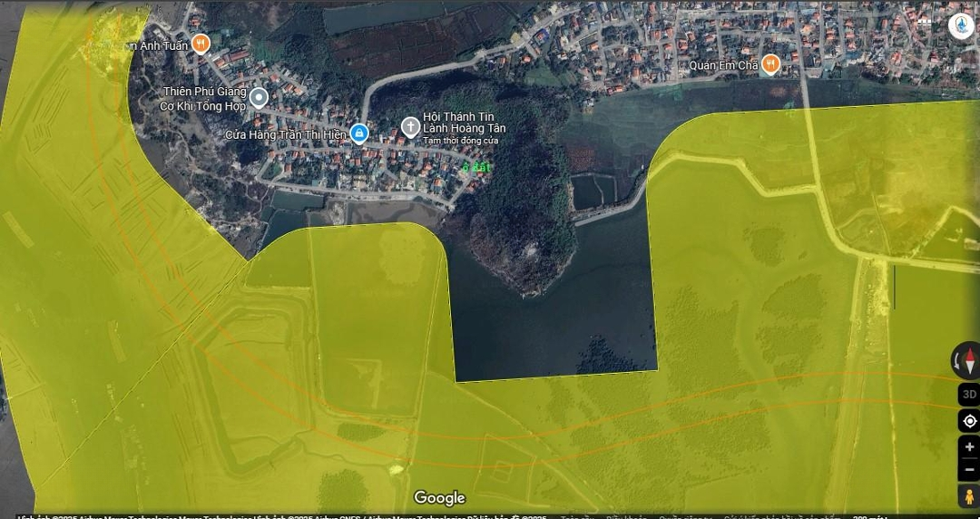Zoom in with the plus button
The image size is (980, 519).
click(x=969, y=446)
